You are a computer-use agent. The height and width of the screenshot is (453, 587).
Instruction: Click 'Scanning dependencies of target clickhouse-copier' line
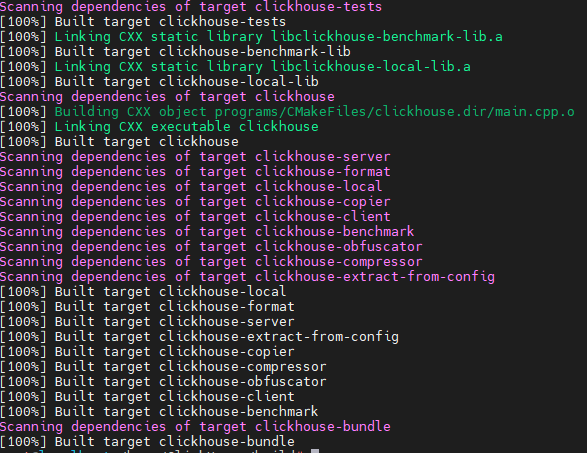(195, 202)
